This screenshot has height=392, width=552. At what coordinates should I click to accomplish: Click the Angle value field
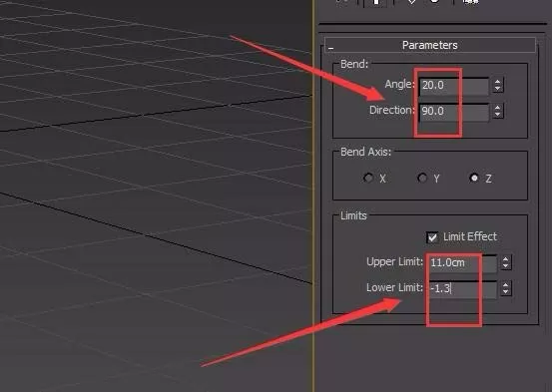[x=454, y=86]
